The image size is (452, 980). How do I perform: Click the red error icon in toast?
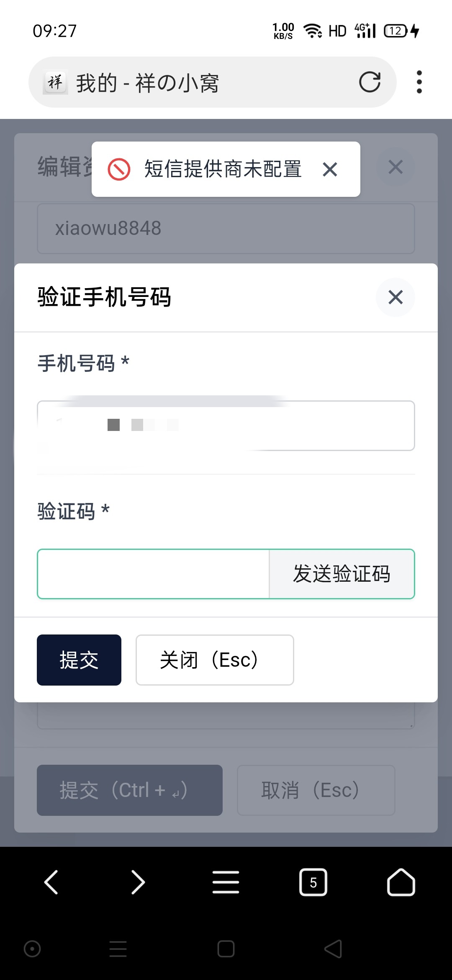(x=119, y=170)
